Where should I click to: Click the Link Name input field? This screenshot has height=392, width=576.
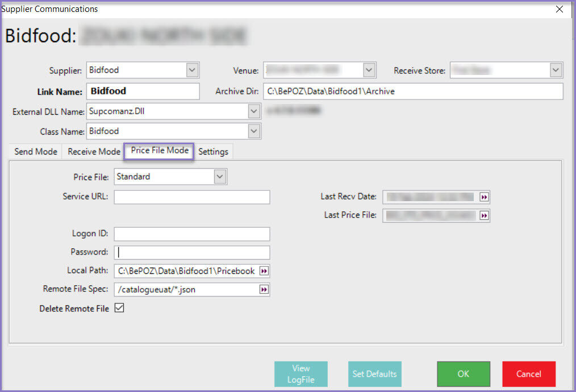[x=143, y=91]
